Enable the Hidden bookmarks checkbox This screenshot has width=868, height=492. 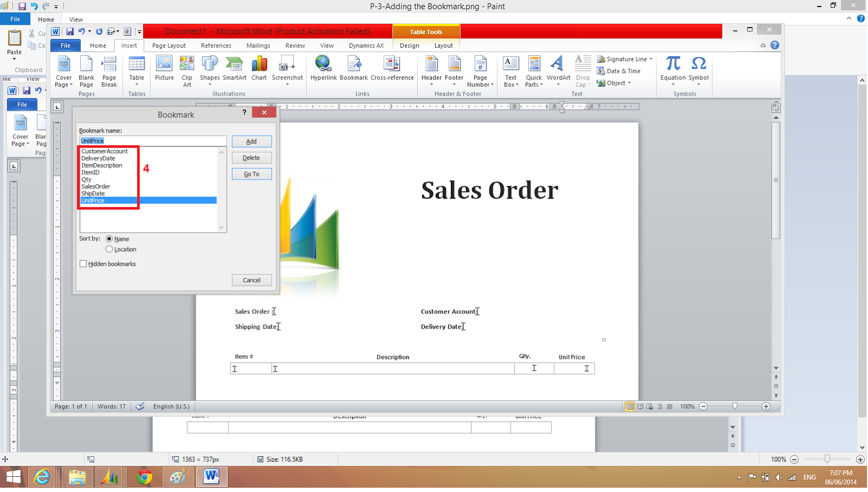point(83,264)
